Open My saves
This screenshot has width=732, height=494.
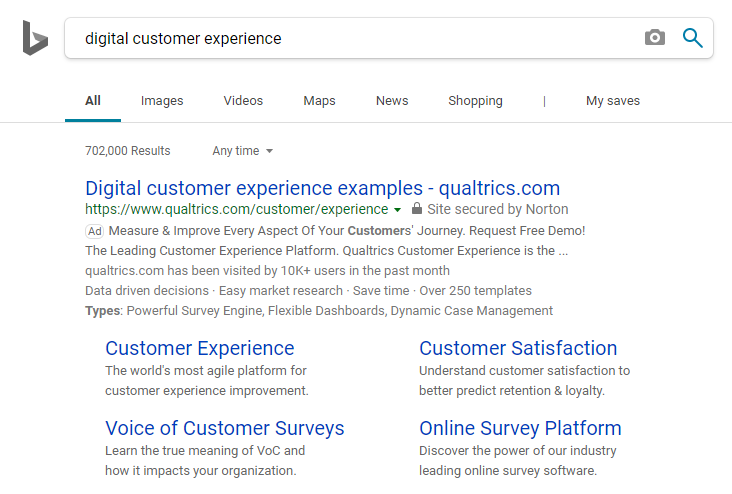click(612, 101)
